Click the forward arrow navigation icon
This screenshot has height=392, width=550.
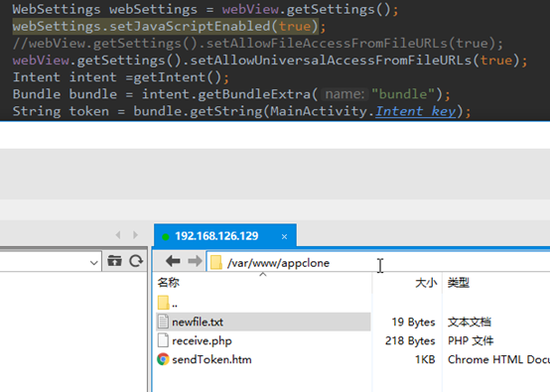click(195, 261)
